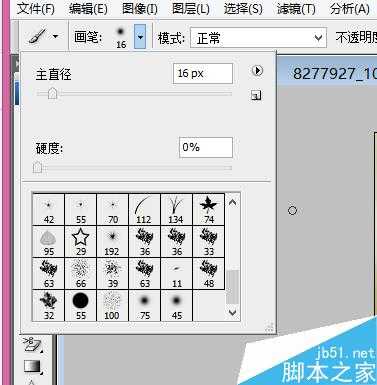Select the 112 curved stroke brush
This screenshot has width=377, height=385.
[x=145, y=210]
